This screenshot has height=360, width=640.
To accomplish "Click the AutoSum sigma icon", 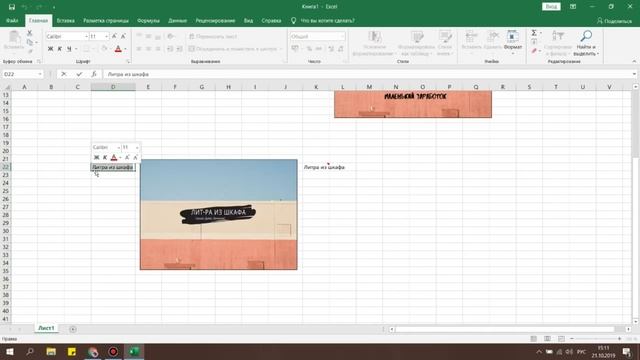I will [x=534, y=33].
